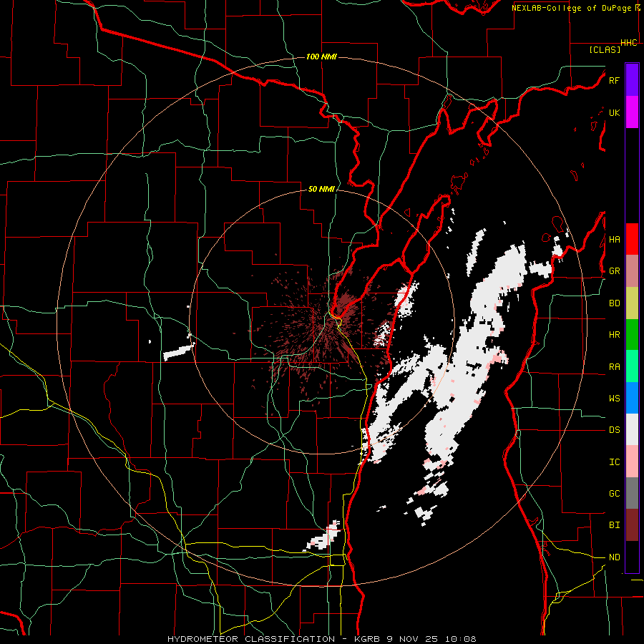Click the DS white legend swatch
This screenshot has width=644, height=644.
pyautogui.click(x=632, y=429)
